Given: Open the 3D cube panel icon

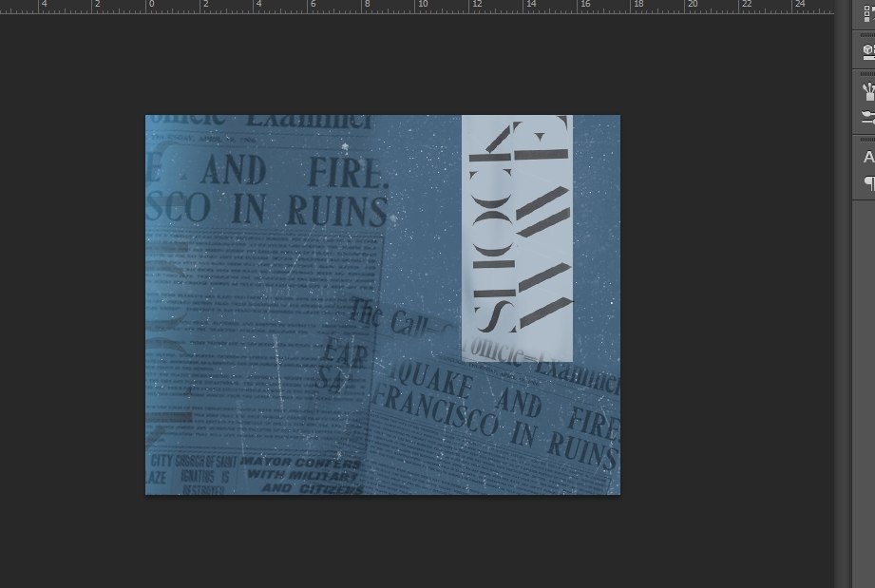Looking at the screenshot, I should click(x=867, y=51).
